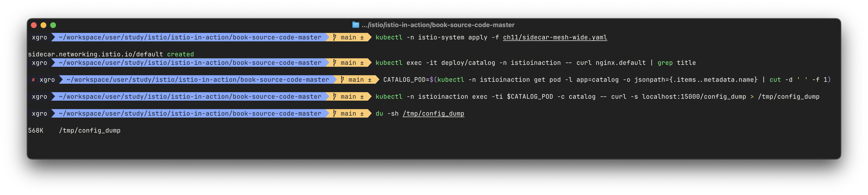
Task: Click the red x error marker in prompt
Action: 33,80
